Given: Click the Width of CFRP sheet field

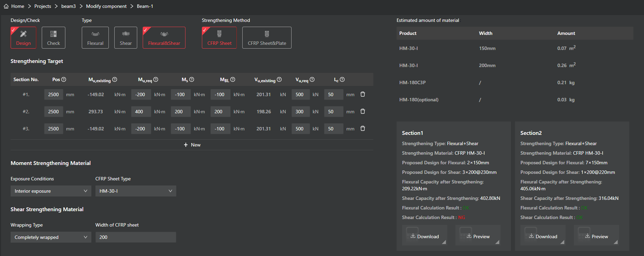Looking at the screenshot, I should [x=136, y=237].
